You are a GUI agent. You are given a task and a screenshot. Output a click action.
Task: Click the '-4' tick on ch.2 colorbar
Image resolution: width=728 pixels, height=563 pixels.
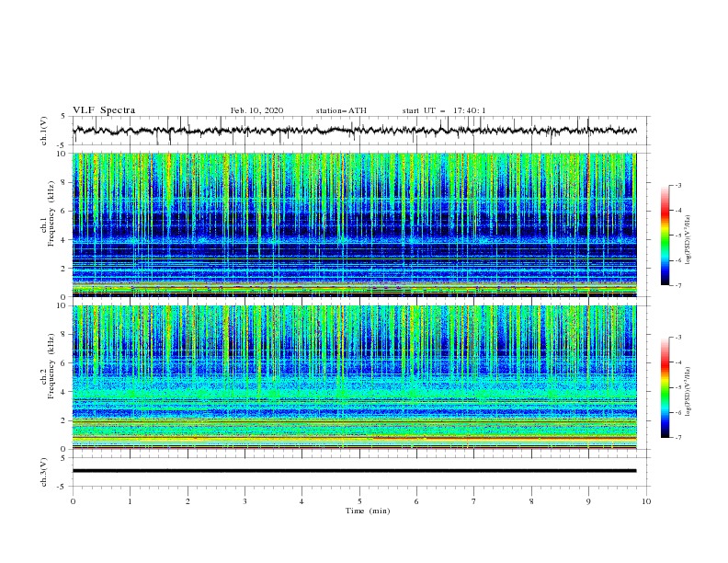coord(677,362)
